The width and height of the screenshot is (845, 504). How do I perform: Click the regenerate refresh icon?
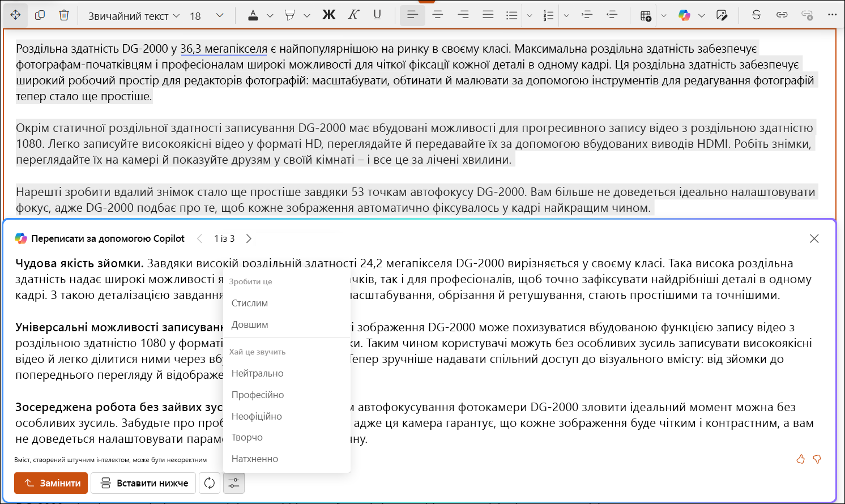point(210,483)
